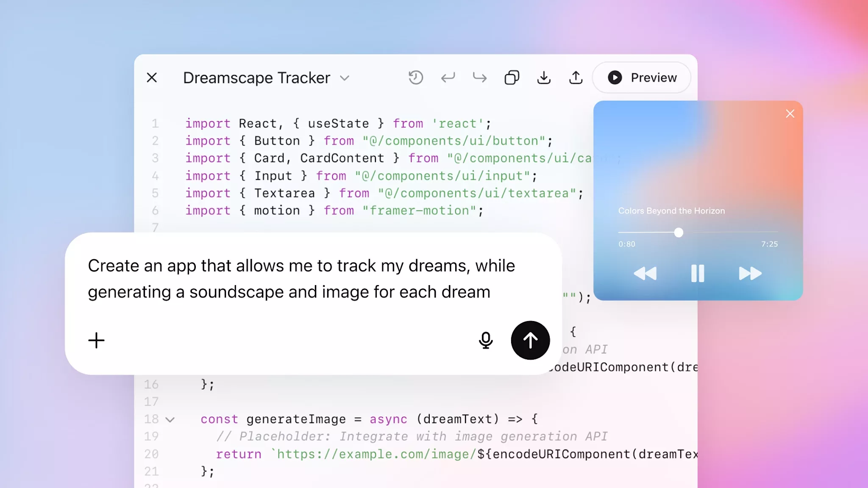Undo the last code change
Screen dimensions: 868x488
[x=448, y=78]
